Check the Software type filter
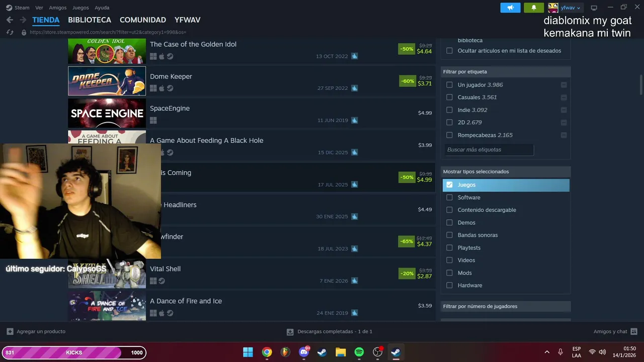Screen dimensions: 644x362 point(450,198)
